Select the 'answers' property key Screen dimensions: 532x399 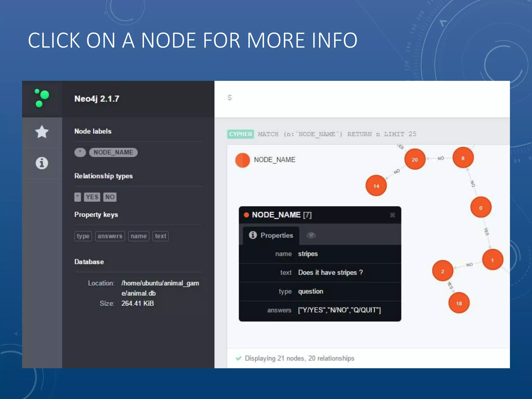click(110, 236)
